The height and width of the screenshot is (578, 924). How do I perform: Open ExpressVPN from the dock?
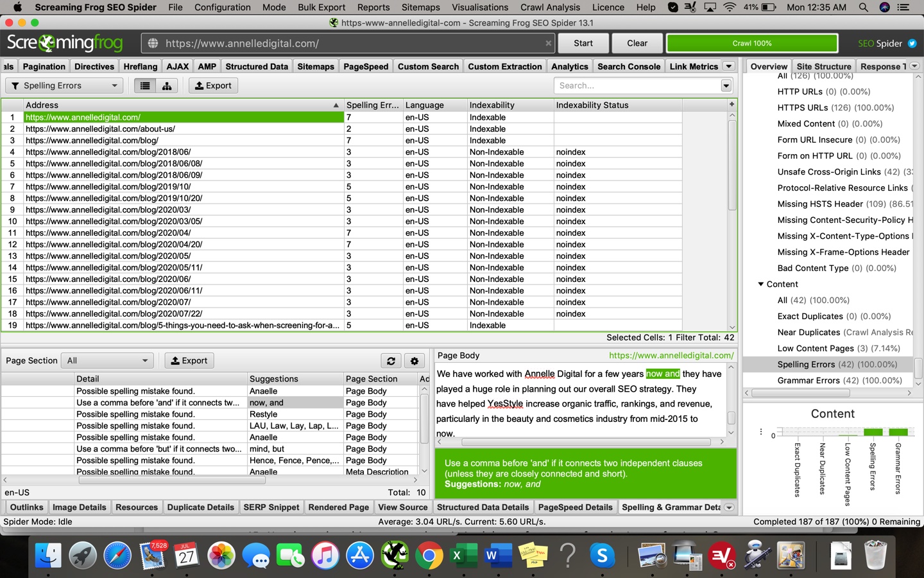point(722,556)
